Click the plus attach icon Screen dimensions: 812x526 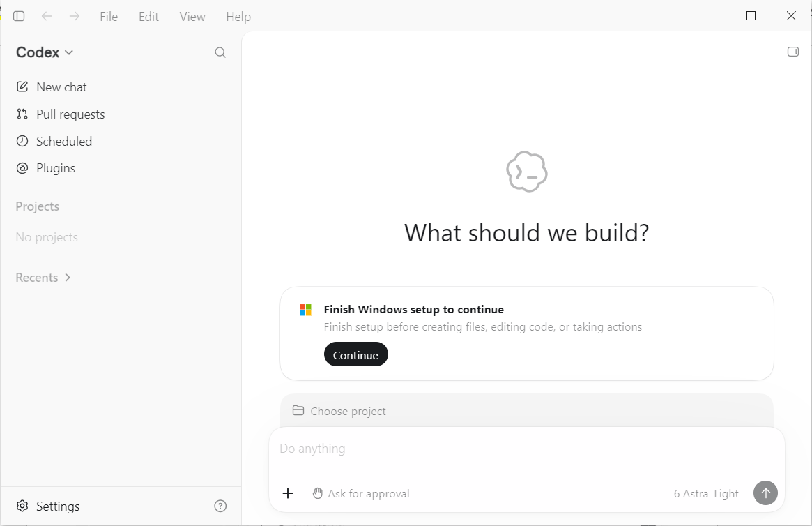click(x=288, y=493)
